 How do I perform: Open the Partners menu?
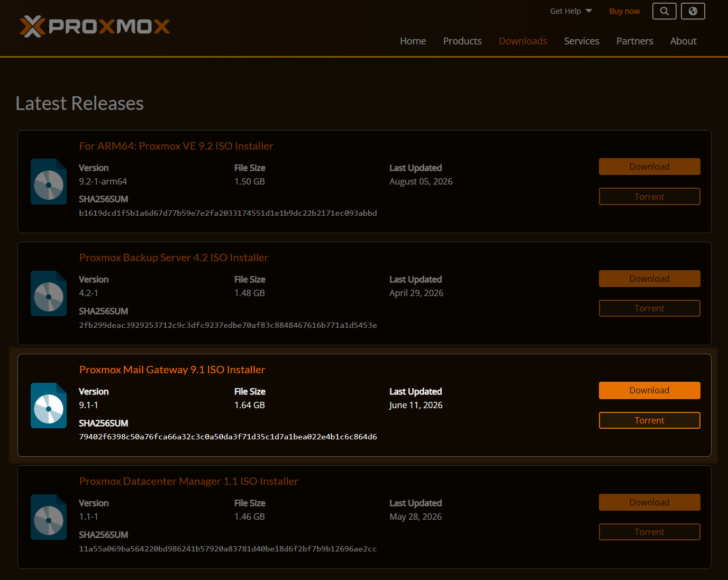click(635, 41)
